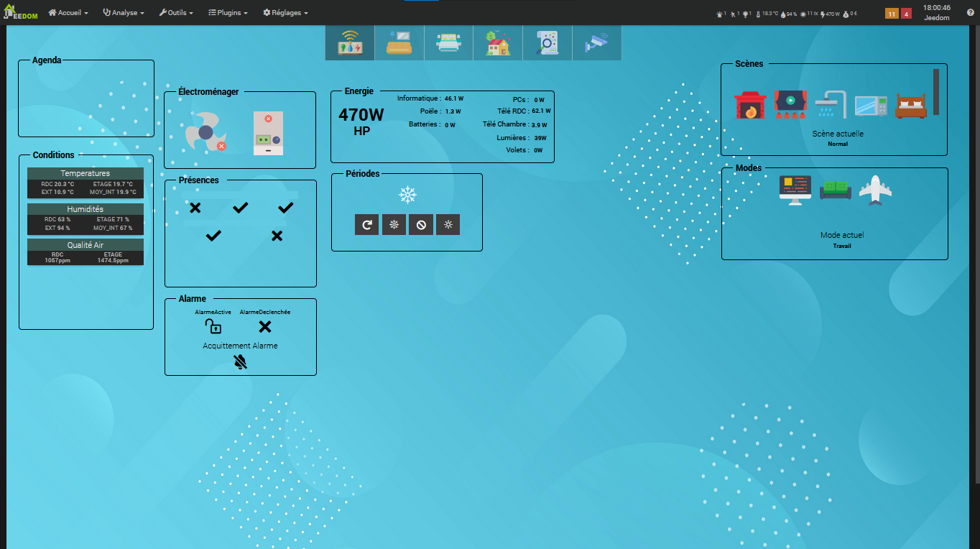Trigger the shower scene
The image size is (980, 549).
831,105
